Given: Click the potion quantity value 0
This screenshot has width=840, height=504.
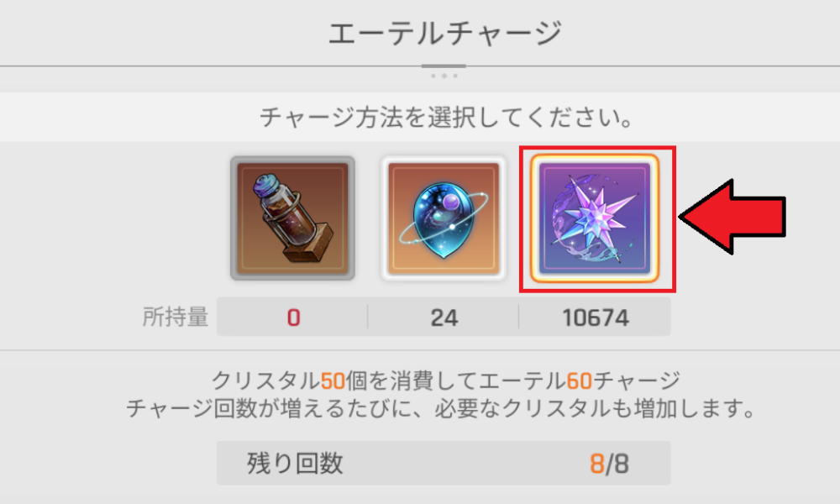Looking at the screenshot, I should pos(293,318).
